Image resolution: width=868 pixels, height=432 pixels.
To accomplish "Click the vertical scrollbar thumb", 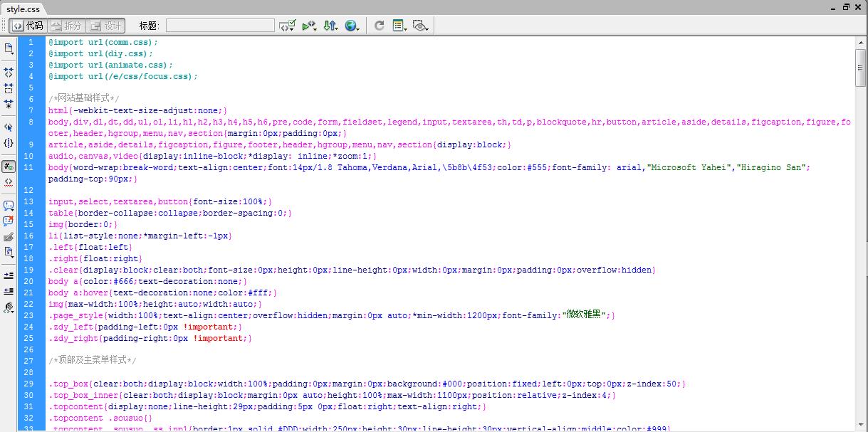I will tap(861, 67).
